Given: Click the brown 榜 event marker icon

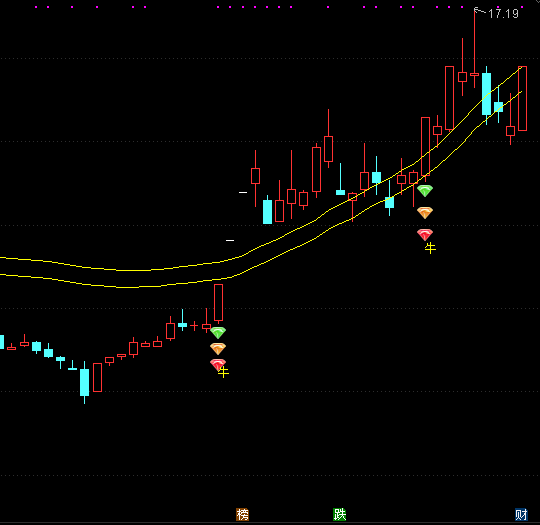Looking at the screenshot, I should click(242, 515).
